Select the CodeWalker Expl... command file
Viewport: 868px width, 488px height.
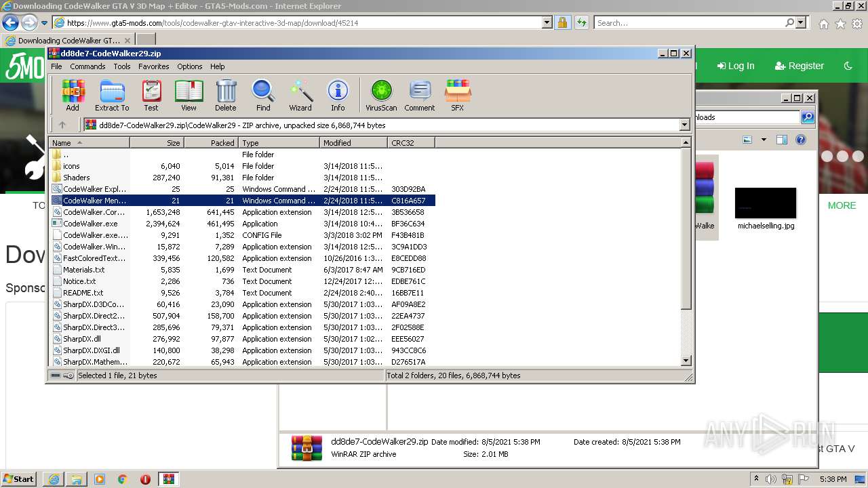click(242, 189)
